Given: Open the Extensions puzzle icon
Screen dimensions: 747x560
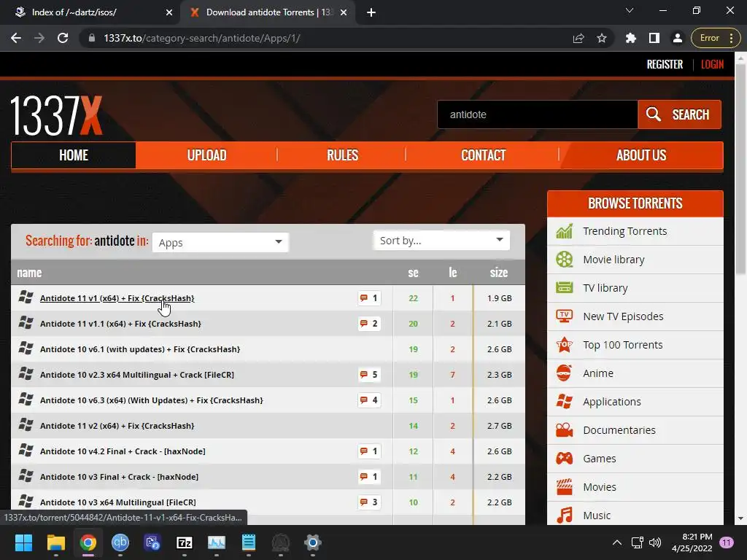Looking at the screenshot, I should [x=631, y=38].
